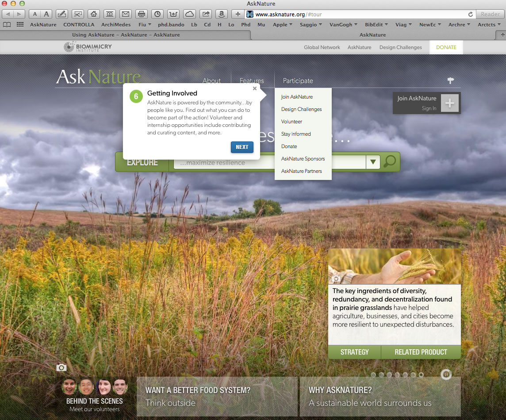Open the home page toolbar icon

click(93, 14)
